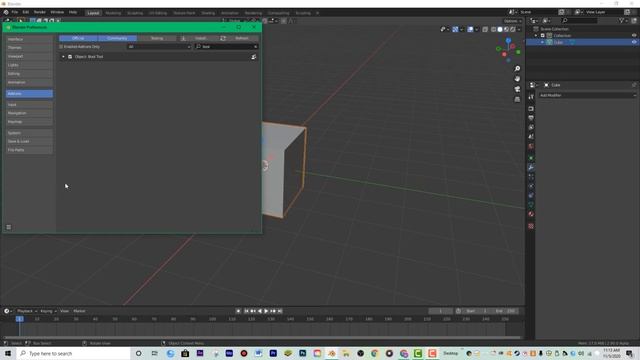
Task: Switch to the Animation workspace tab
Action: click(x=230, y=13)
